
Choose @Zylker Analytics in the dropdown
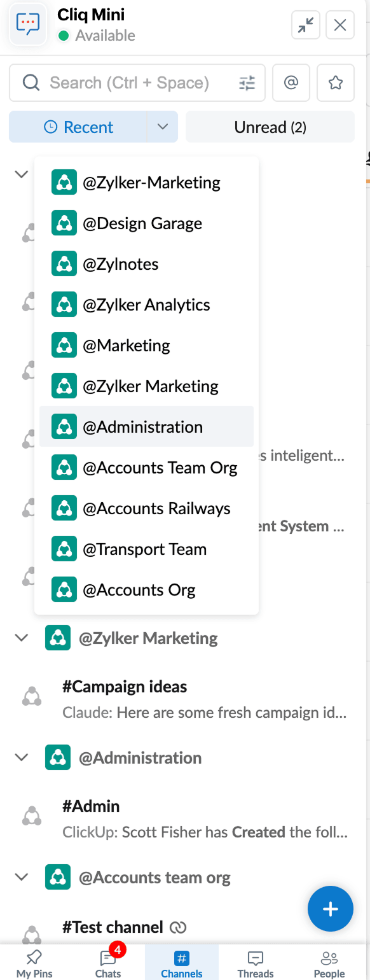146,305
